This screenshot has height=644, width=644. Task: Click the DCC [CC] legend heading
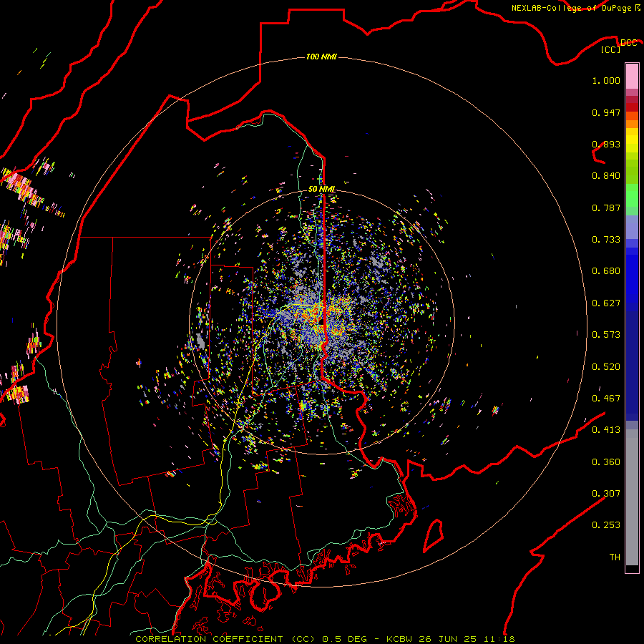(618, 46)
